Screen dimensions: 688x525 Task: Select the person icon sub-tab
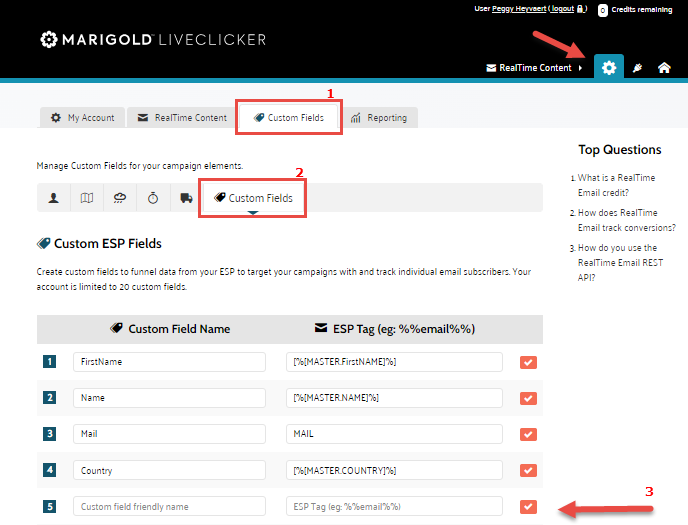pyautogui.click(x=53, y=198)
